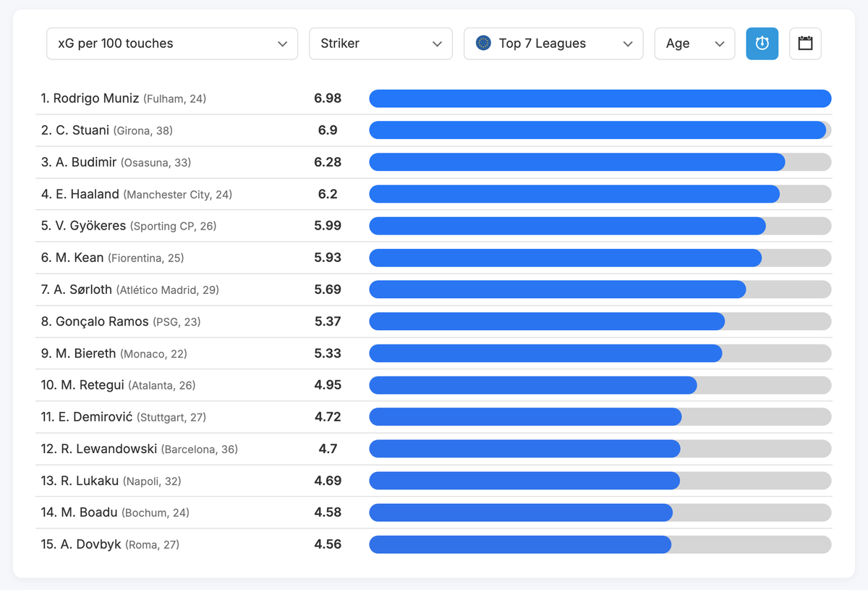Click the A. Budimir progress bar
This screenshot has width=868, height=590.
(x=600, y=162)
